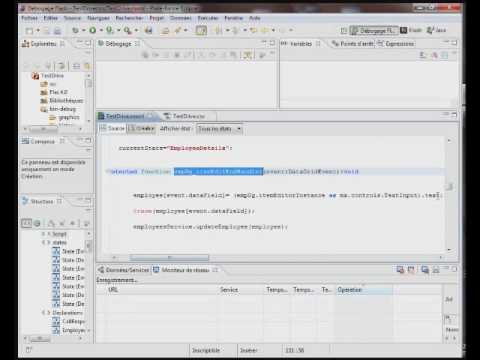Select the bin-debug folder
The height and width of the screenshot is (360, 480).
click(58, 109)
